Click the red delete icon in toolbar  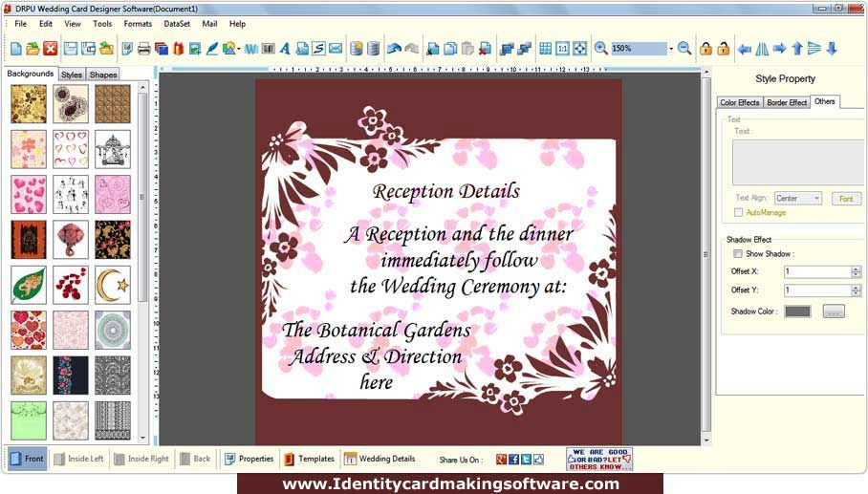click(51, 49)
